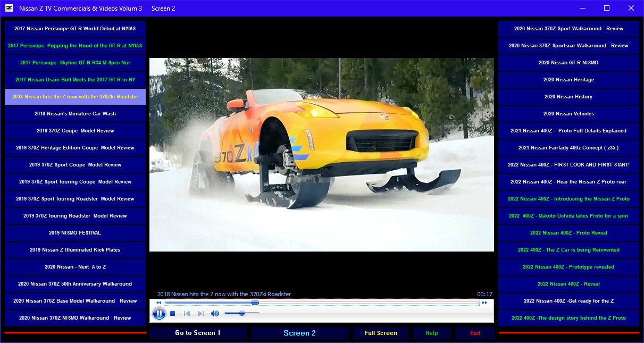Open 2020 370Z 50th Anniversary Walkaround
The height and width of the screenshot is (343, 644).
(x=75, y=284)
